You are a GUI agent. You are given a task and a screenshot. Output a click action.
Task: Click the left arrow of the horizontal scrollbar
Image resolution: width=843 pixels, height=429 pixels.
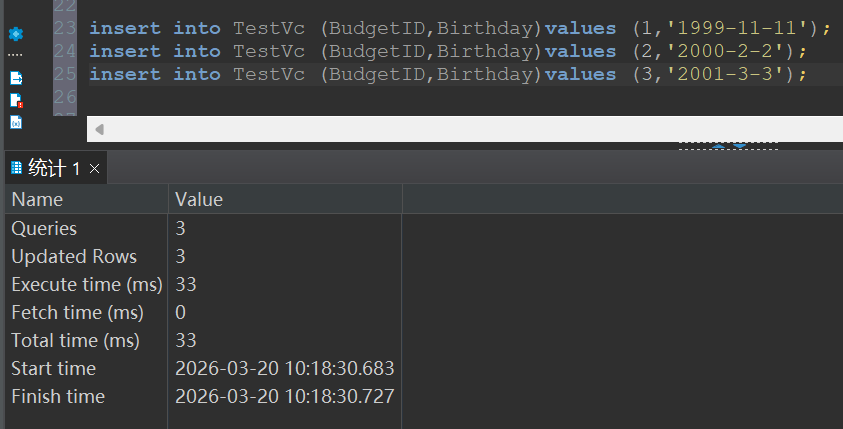(x=99, y=129)
